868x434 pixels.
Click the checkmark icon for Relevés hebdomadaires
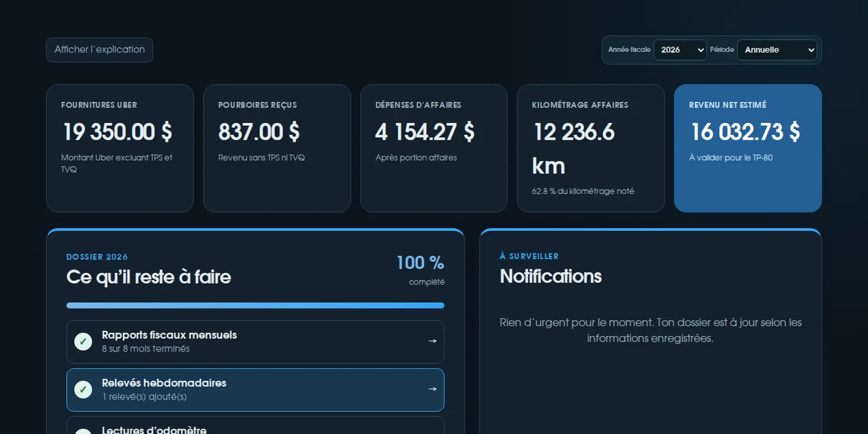(83, 390)
